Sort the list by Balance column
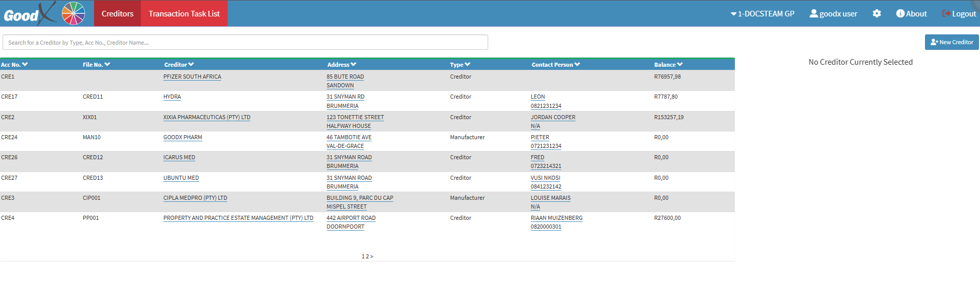 tap(668, 65)
